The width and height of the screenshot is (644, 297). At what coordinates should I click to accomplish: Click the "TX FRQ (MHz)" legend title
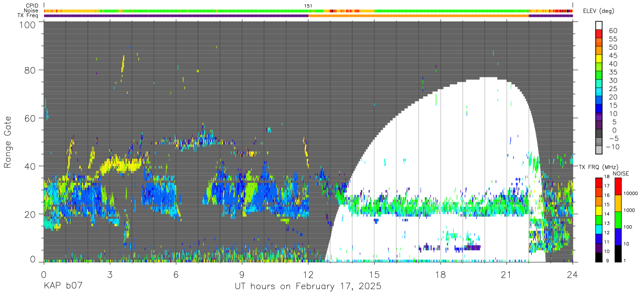point(598,167)
